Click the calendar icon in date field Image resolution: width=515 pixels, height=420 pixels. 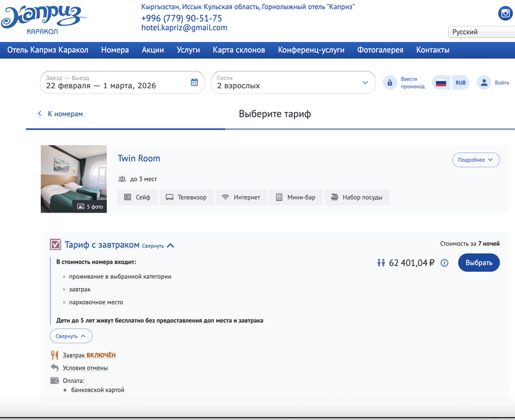(194, 82)
